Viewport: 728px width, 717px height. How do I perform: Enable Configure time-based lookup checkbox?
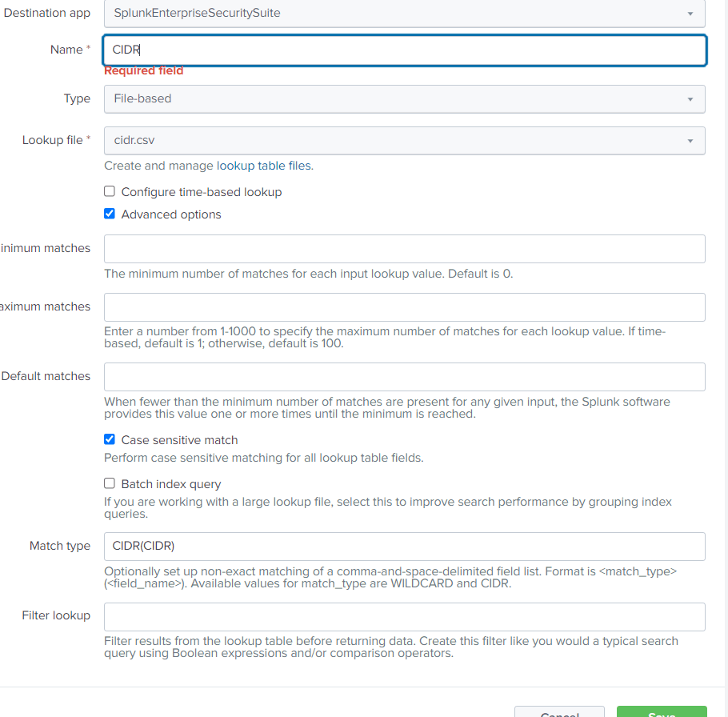110,192
